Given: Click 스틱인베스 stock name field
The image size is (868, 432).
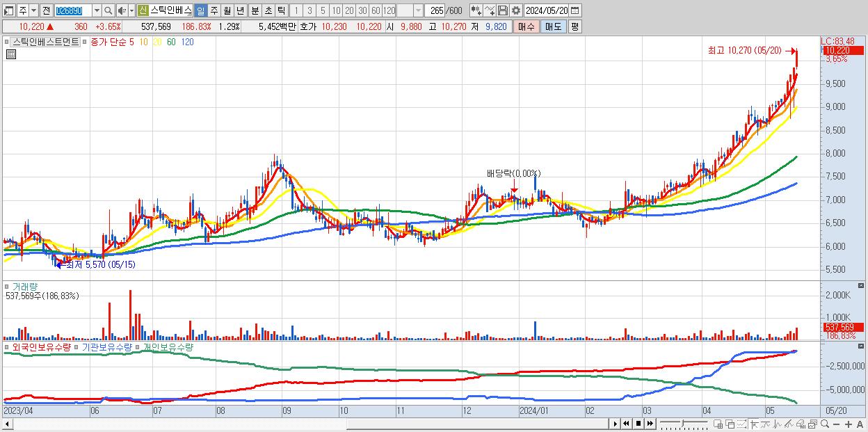Looking at the screenshot, I should coord(171,10).
